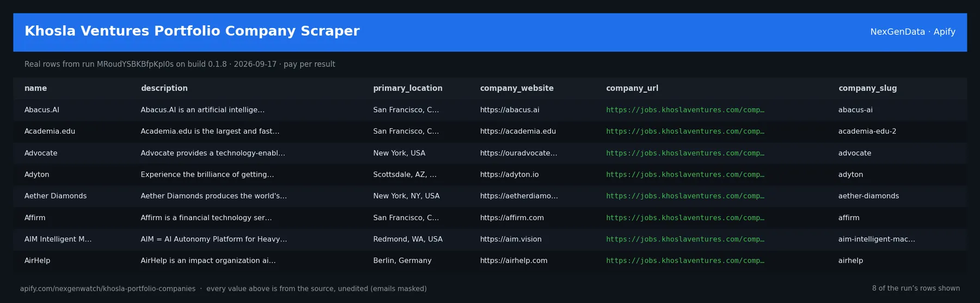Viewport: 980px width, 303px height.
Task: Select the Aether Diamonds name cell
Action: point(56,196)
